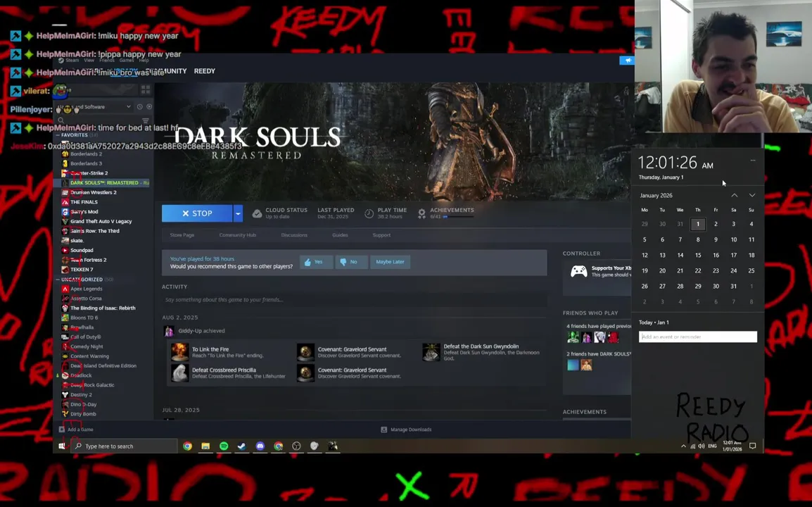The image size is (812, 507).
Task: Show hidden tray icons chevron
Action: [683, 446]
